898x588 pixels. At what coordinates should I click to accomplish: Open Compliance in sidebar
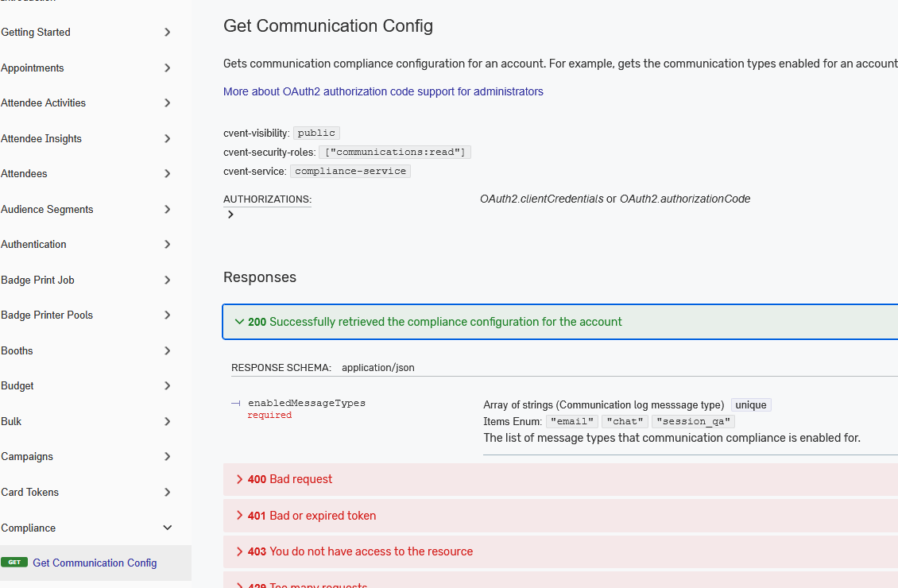[28, 528]
